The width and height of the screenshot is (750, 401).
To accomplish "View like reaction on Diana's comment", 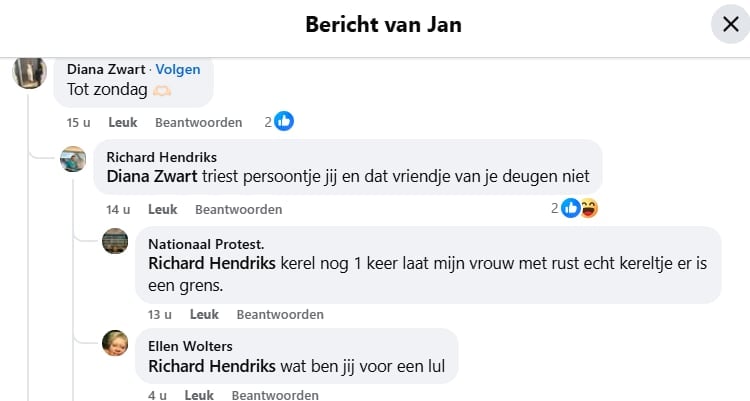I will [x=284, y=122].
